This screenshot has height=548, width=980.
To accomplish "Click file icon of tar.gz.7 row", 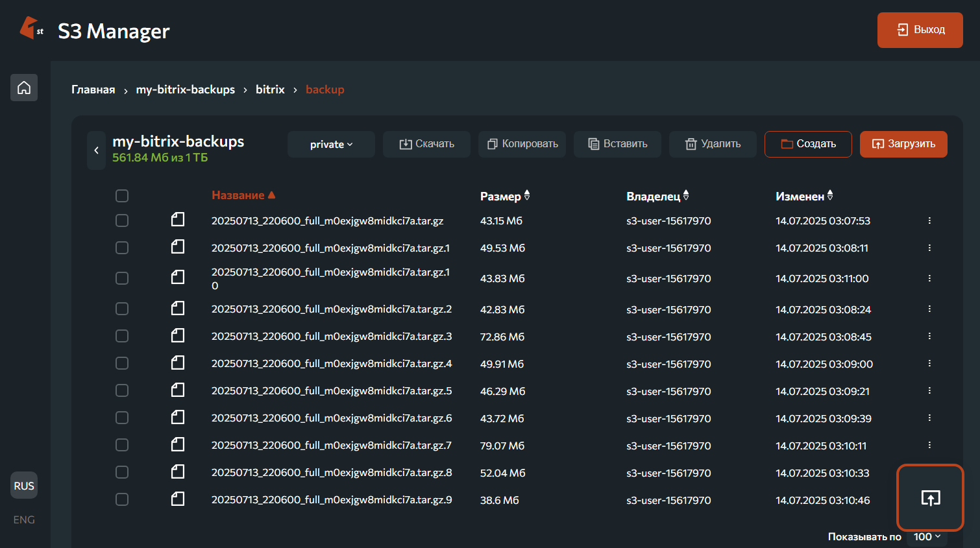I will (178, 444).
